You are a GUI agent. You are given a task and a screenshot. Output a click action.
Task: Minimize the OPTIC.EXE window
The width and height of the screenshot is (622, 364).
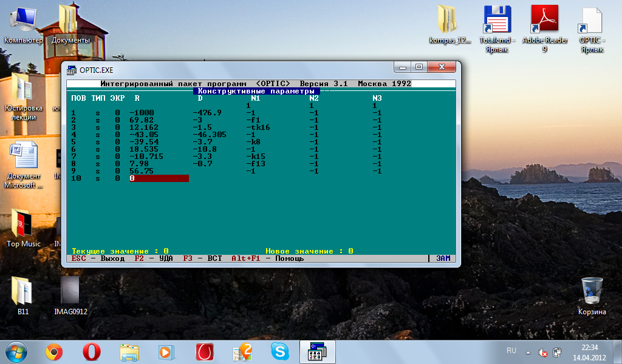[403, 67]
